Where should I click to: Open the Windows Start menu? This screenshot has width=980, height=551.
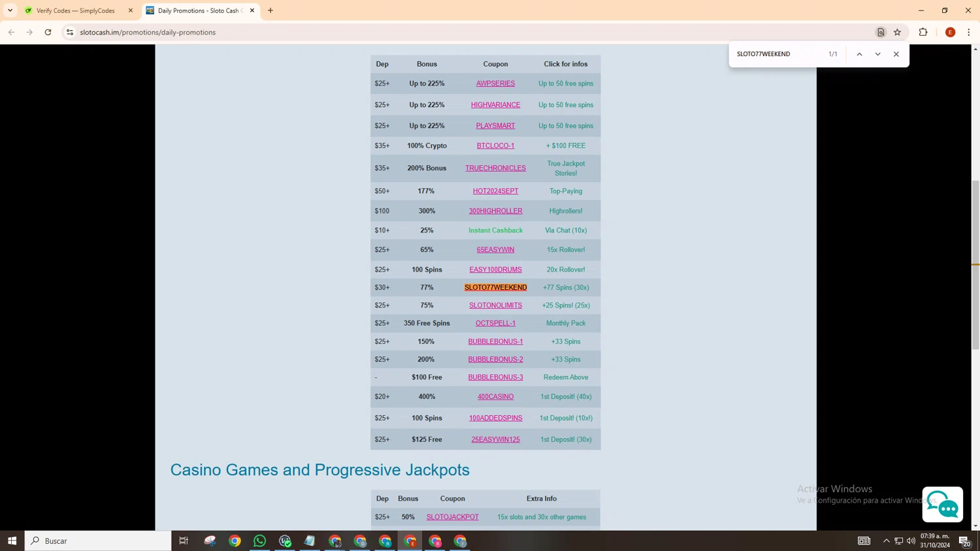coord(12,541)
